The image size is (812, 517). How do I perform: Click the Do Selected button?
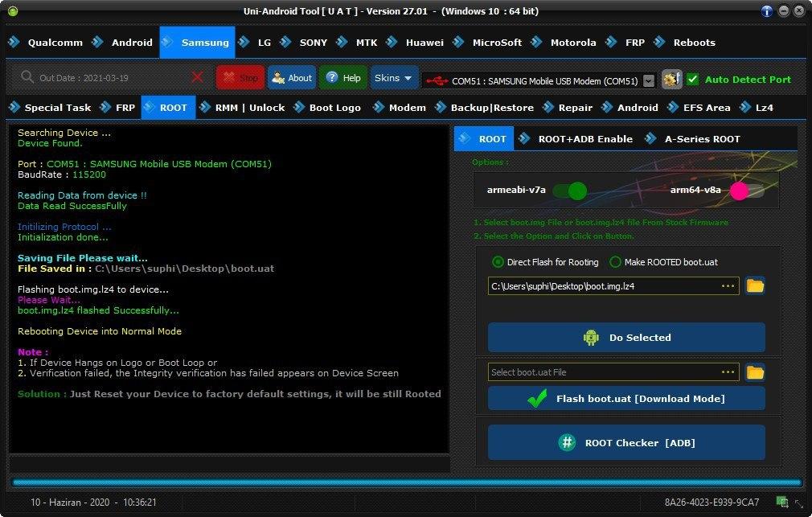(x=626, y=337)
